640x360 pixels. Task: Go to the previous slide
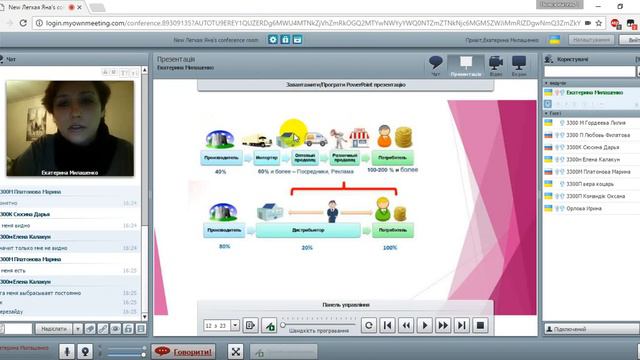point(406,325)
